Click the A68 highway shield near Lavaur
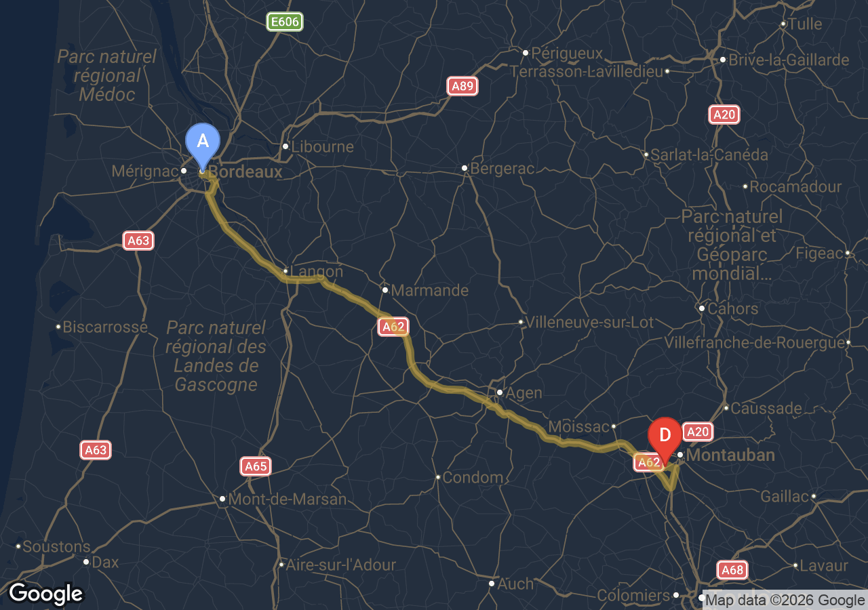868x610 pixels. (x=732, y=570)
